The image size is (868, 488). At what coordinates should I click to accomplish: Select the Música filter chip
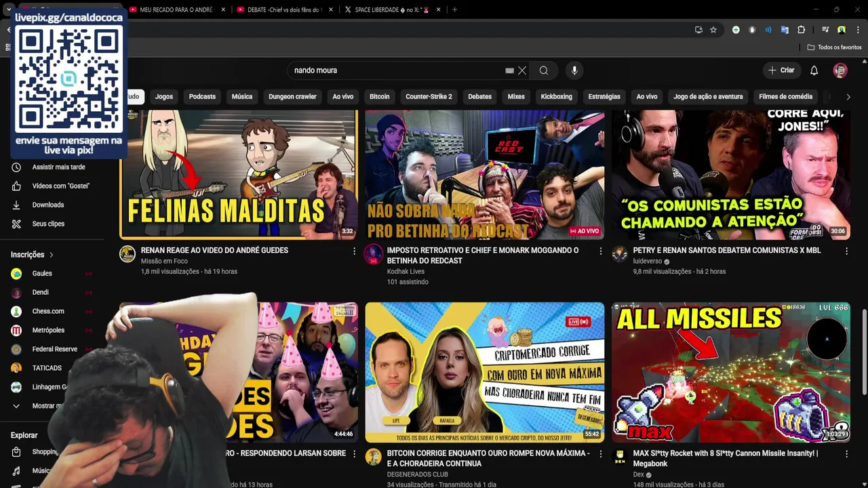click(242, 97)
